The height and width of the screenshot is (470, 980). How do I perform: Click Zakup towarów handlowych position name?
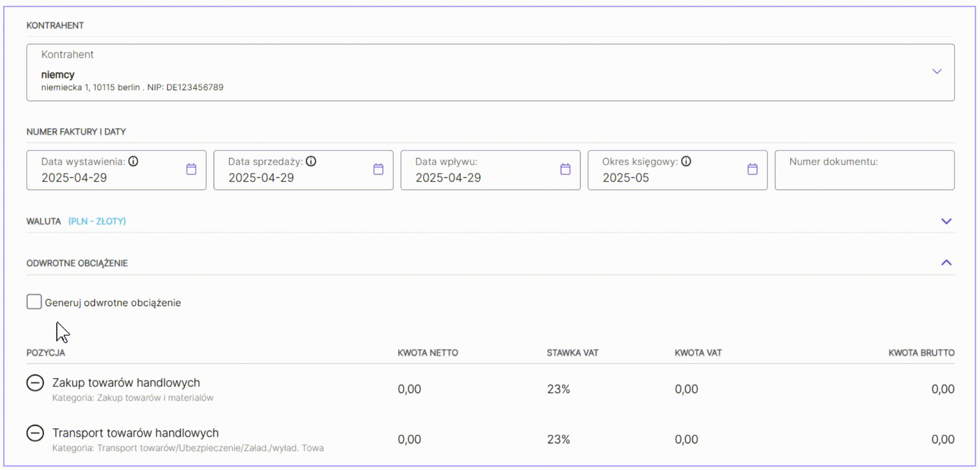[x=126, y=383]
